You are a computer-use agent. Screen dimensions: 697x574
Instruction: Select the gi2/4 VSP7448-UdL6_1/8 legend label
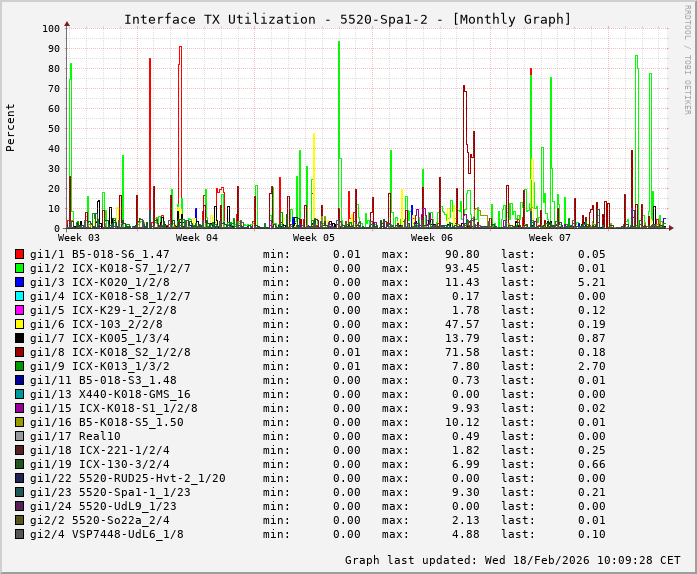pos(106,534)
